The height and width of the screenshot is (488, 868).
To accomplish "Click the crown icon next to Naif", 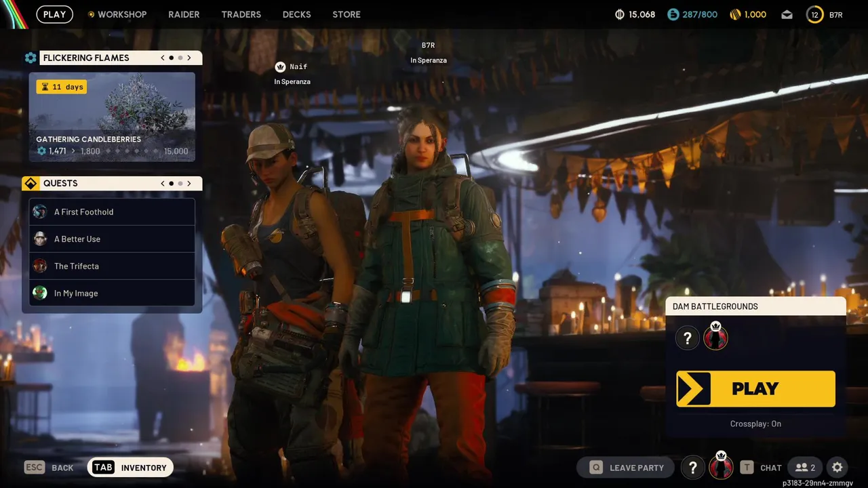I will pos(280,66).
